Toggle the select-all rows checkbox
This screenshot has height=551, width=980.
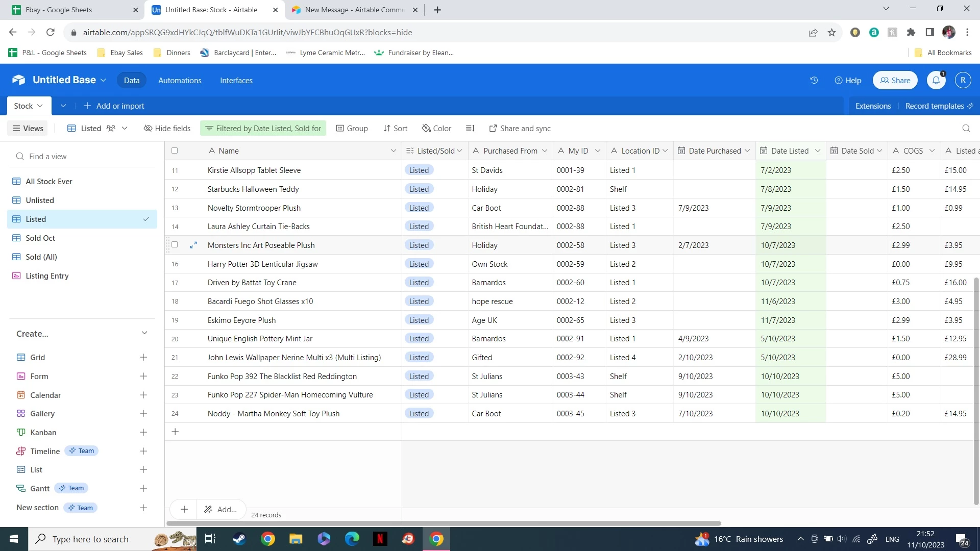click(x=175, y=151)
